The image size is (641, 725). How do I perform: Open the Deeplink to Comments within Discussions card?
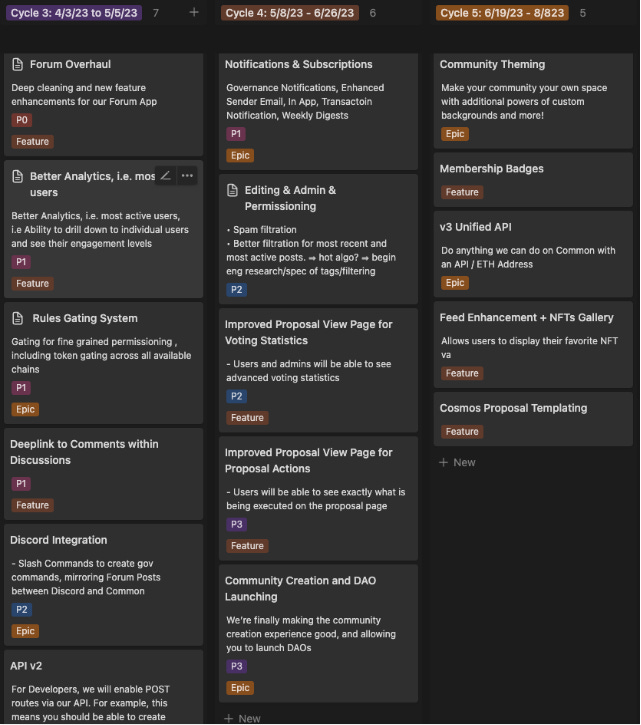pos(104,474)
